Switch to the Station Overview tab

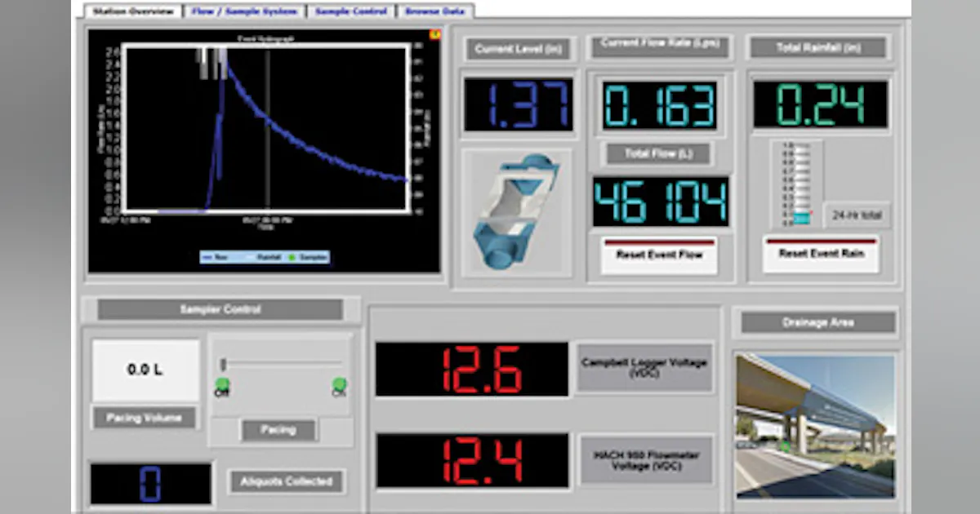point(132,11)
